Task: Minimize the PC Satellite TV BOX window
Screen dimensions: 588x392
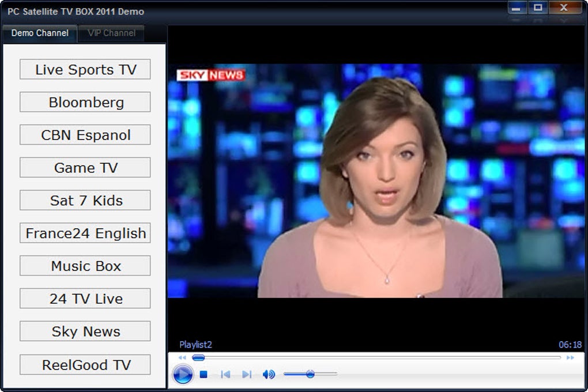Action: click(517, 7)
